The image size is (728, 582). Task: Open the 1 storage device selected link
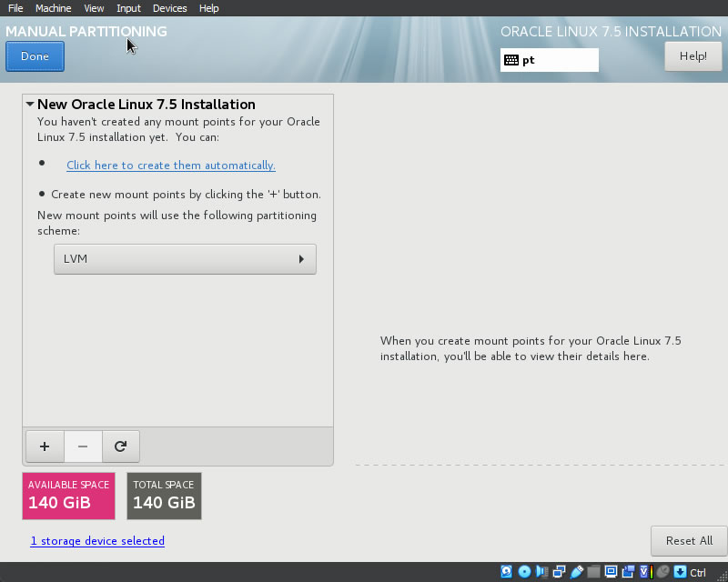pyautogui.click(x=97, y=541)
